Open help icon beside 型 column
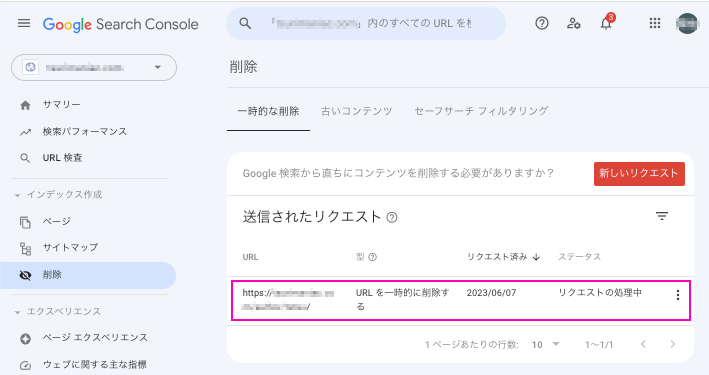 click(372, 257)
